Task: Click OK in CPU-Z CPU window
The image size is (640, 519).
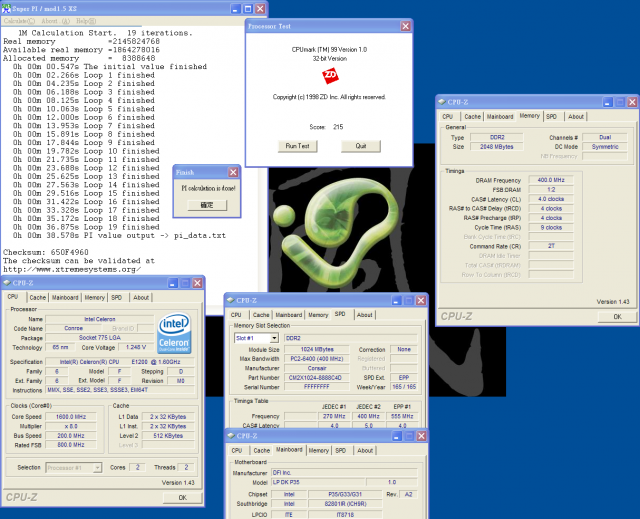Action: (x=182, y=497)
